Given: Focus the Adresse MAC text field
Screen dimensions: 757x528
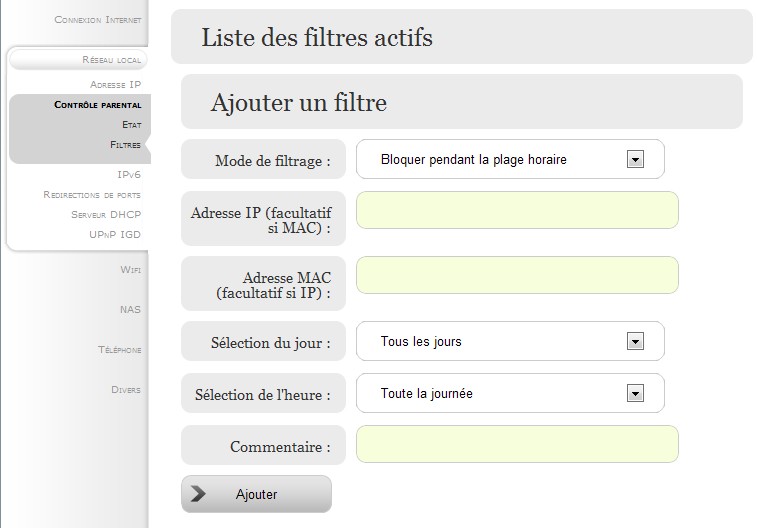Looking at the screenshot, I should 517,275.
